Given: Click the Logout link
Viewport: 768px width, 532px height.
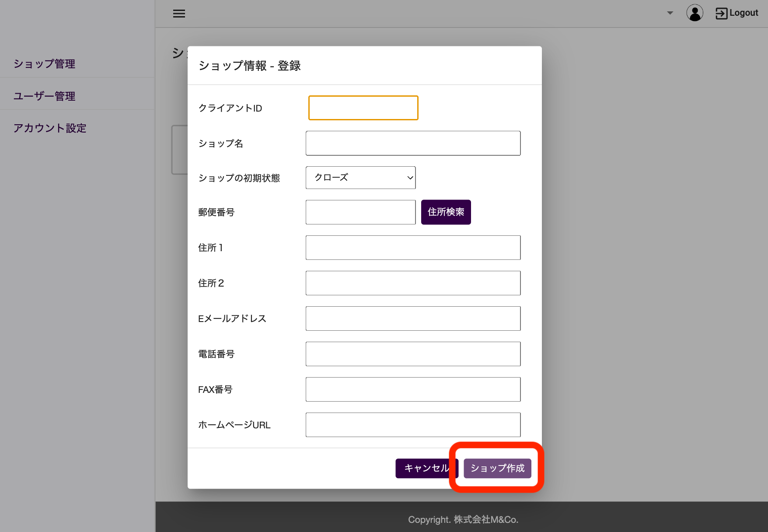Looking at the screenshot, I should [737, 13].
